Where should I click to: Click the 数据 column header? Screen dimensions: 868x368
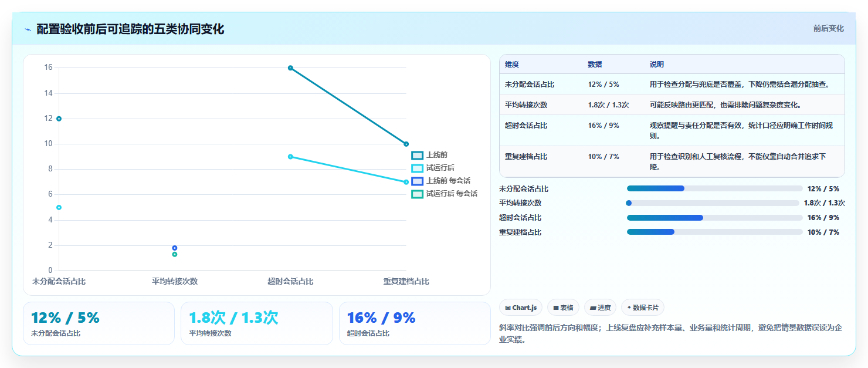tap(595, 65)
